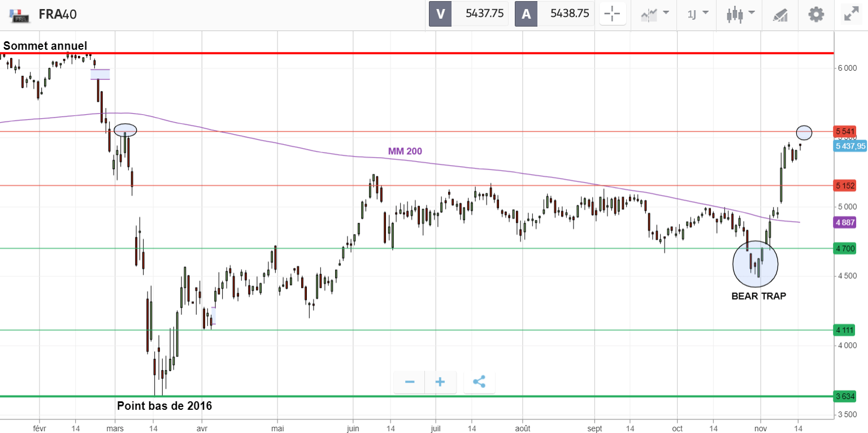The height and width of the screenshot is (433, 868).
Task: Click the juil date axis label
Action: click(435, 428)
